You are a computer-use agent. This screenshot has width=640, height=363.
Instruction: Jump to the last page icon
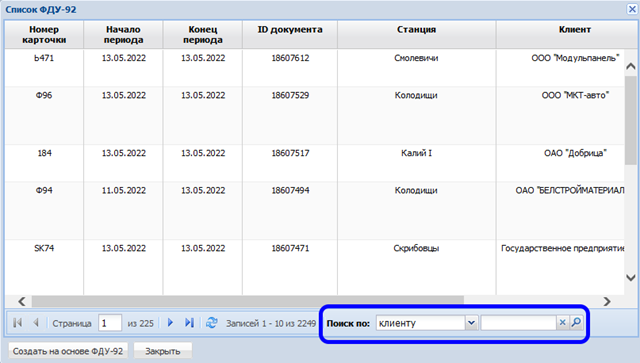tap(189, 323)
